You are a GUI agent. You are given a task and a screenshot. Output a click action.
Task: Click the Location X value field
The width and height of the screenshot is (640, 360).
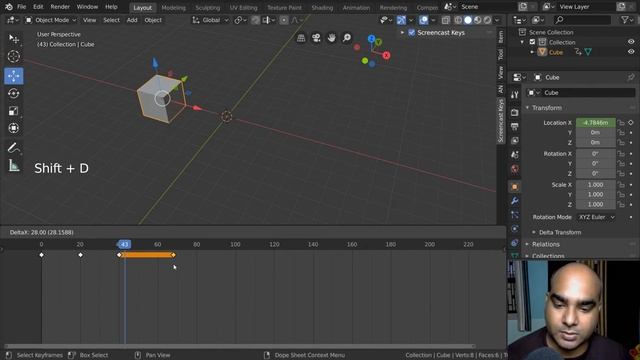tap(596, 122)
